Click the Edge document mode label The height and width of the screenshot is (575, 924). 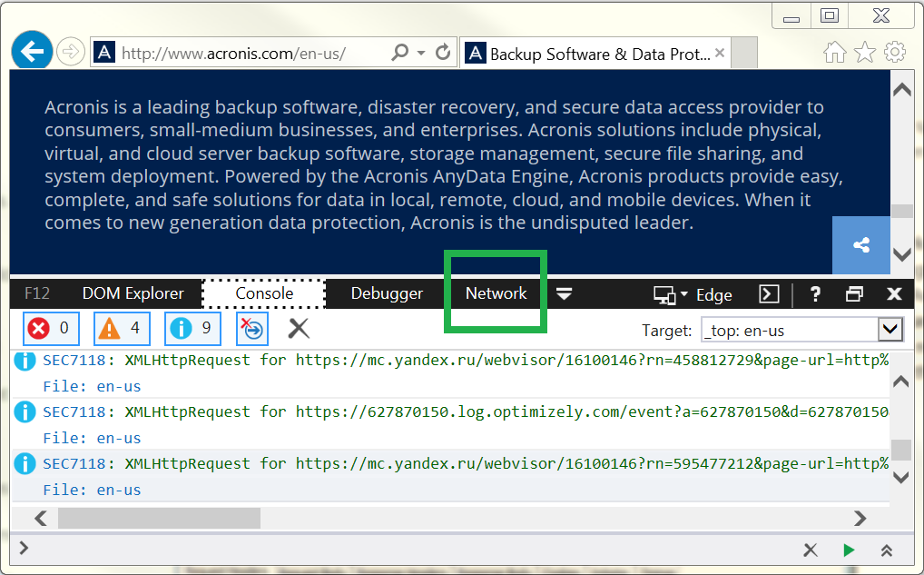713,295
